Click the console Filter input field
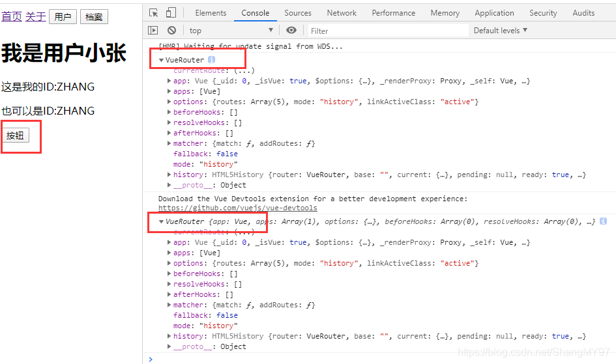The height and width of the screenshot is (364, 616). click(x=388, y=31)
